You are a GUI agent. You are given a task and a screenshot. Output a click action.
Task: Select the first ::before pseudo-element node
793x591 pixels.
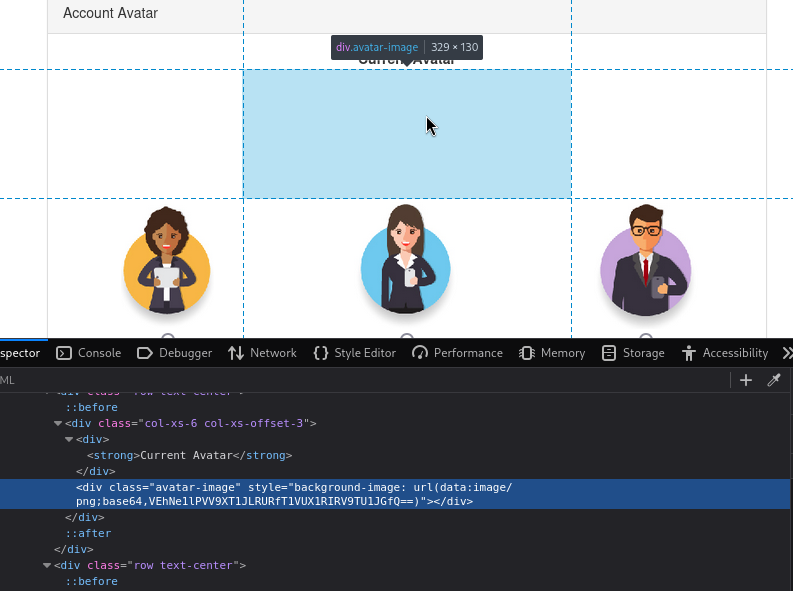pos(92,407)
